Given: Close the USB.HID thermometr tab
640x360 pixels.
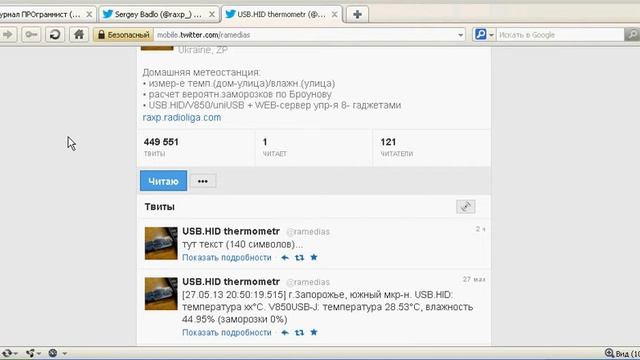Looking at the screenshot, I should (x=334, y=14).
